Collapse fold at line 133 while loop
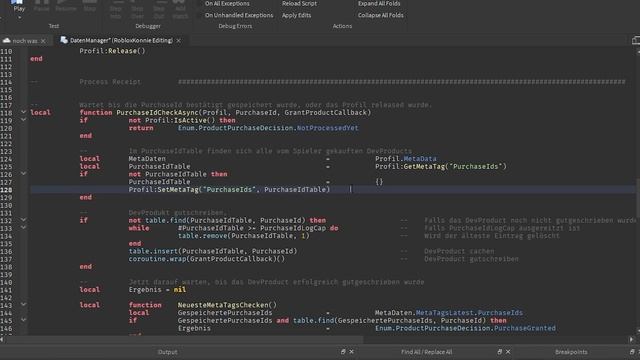Image resolution: width=640 pixels, height=360 pixels. 23,227
